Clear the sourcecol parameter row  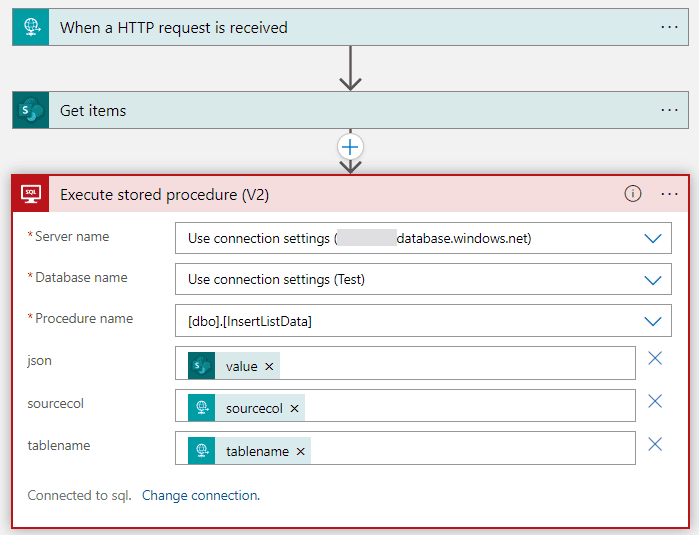click(x=654, y=401)
